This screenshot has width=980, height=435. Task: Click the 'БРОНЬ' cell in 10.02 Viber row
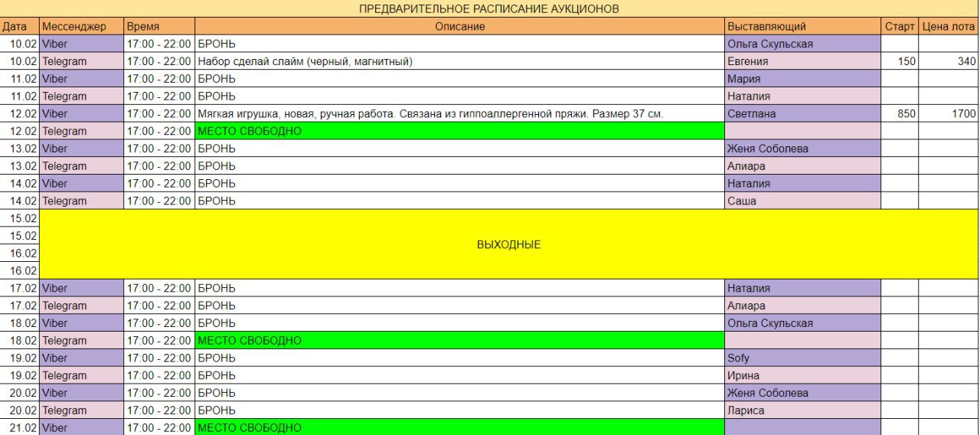[x=460, y=44]
